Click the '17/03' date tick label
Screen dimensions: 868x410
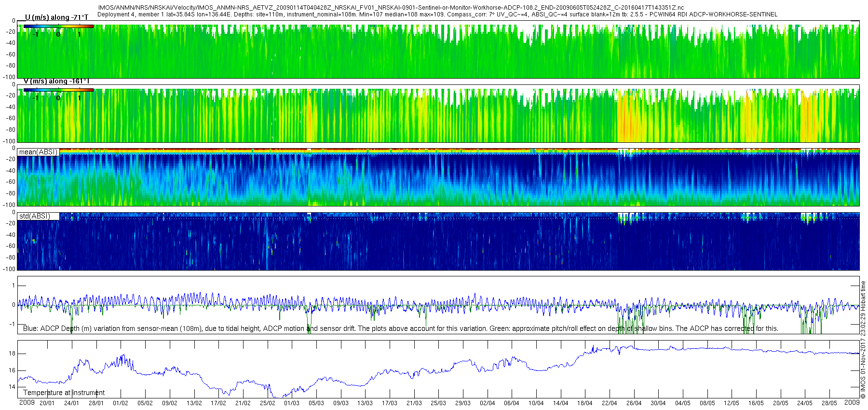390,403
